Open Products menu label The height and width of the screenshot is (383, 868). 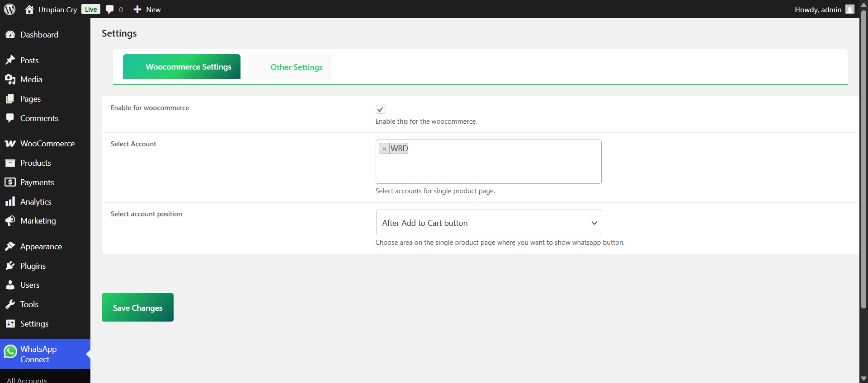pos(36,163)
